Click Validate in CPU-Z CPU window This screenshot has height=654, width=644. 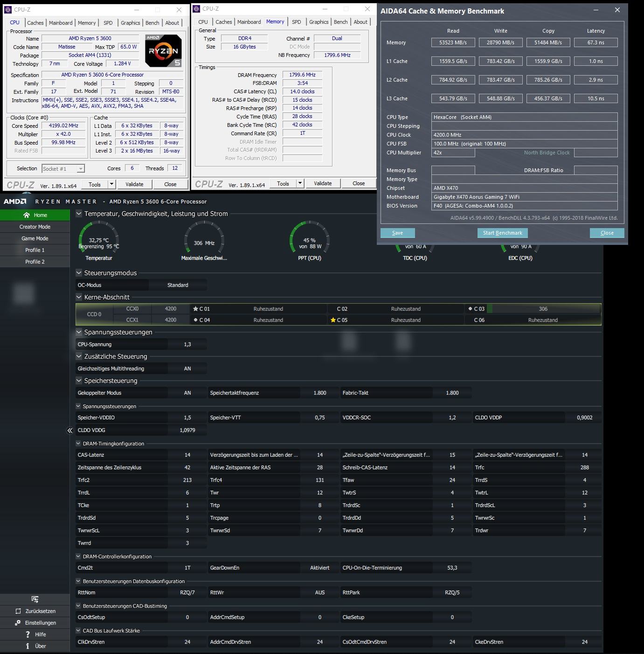(x=134, y=184)
